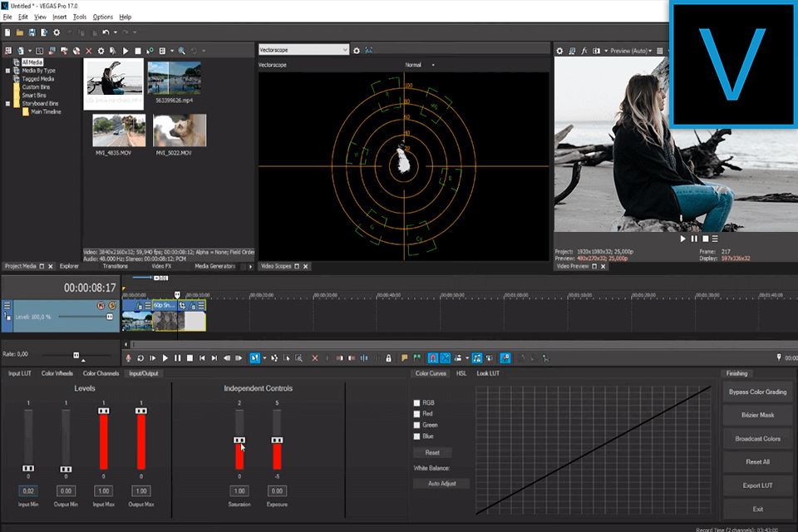
Task: Click Delete red X in the edit toolbar
Action: [x=314, y=358]
